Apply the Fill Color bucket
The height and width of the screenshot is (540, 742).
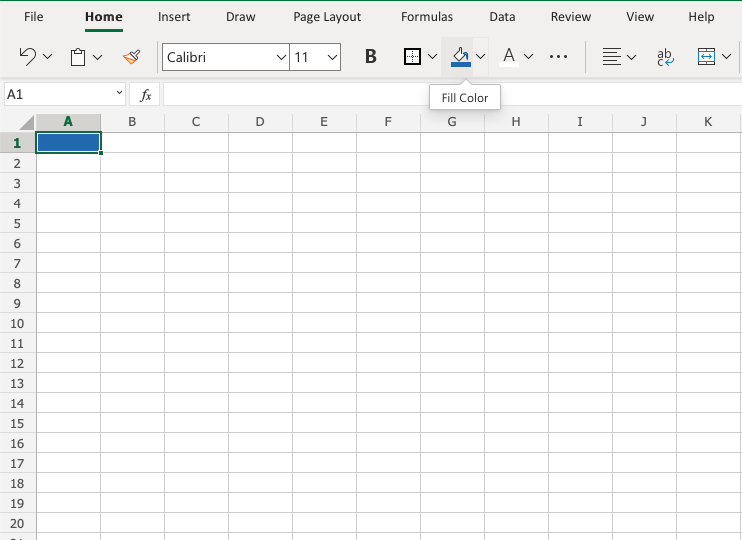click(x=460, y=57)
